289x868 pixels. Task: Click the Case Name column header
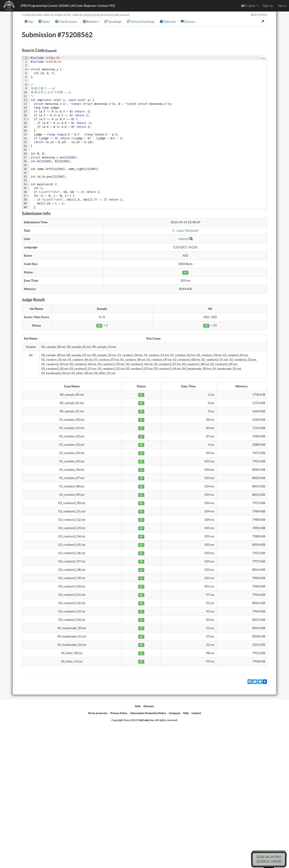tap(72, 386)
